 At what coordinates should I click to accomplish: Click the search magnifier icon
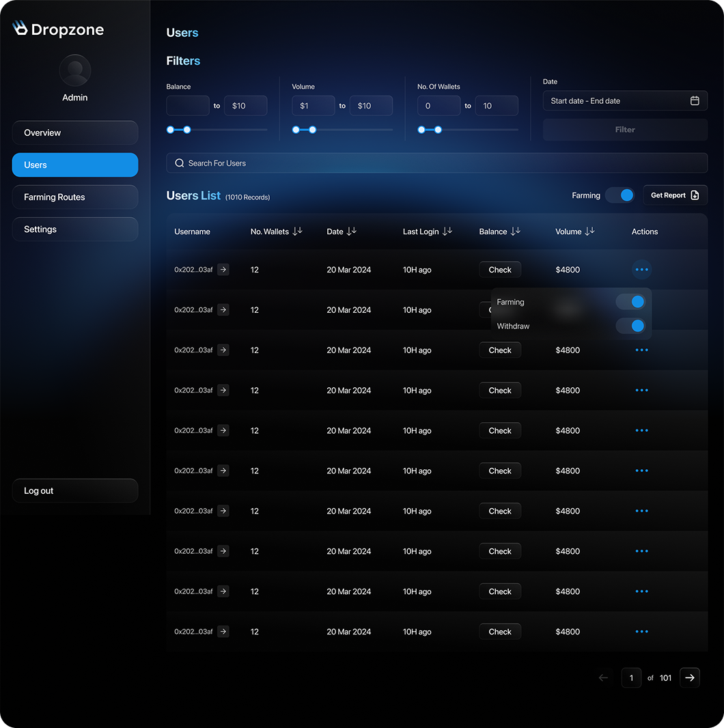(x=179, y=163)
